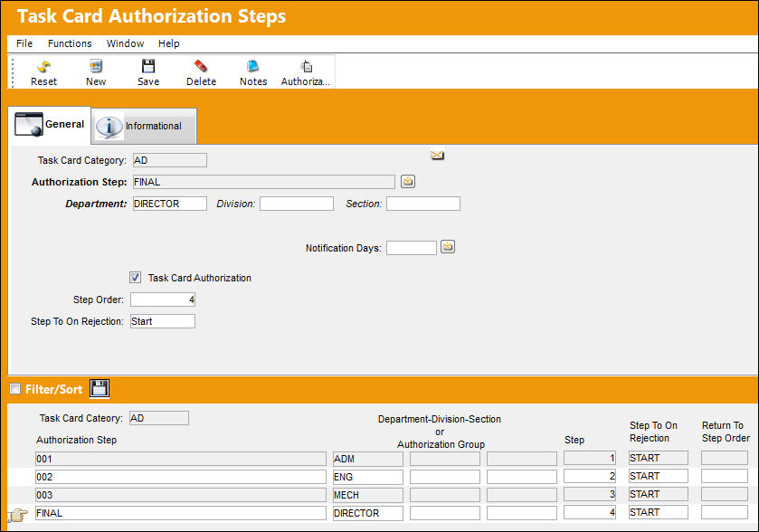The image size is (759, 532).
Task: Click the Step cell for row 002
Action: pyautogui.click(x=590, y=476)
